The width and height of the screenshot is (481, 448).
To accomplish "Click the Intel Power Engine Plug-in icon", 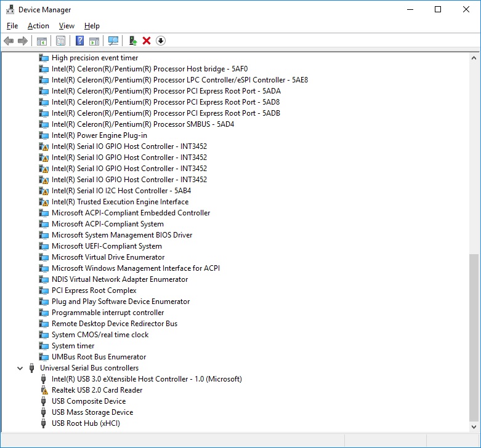I will tap(44, 135).
